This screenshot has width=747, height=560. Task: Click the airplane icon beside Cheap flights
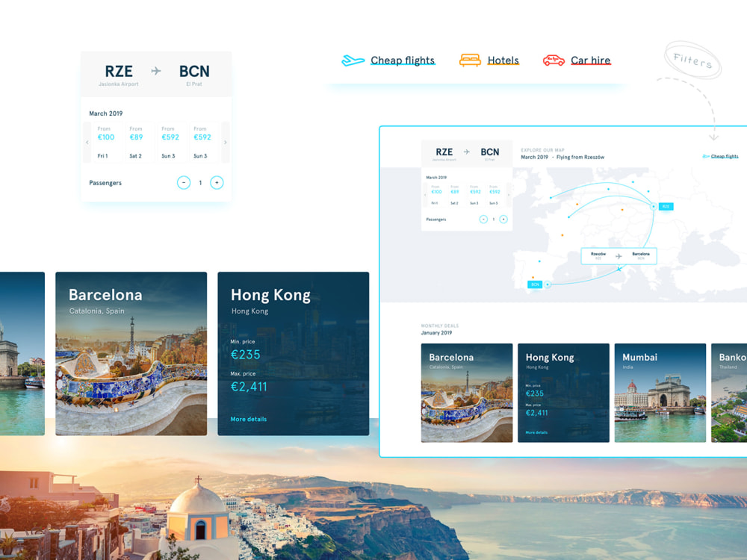click(x=353, y=60)
